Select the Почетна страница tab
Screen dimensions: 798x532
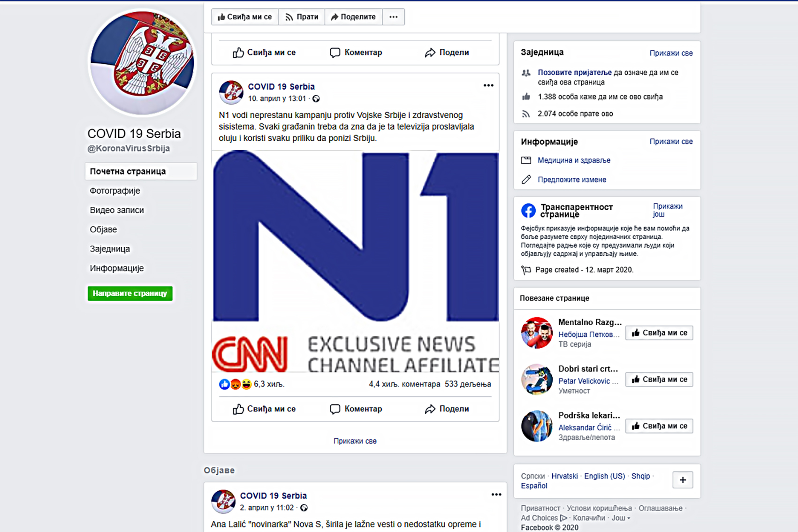point(128,171)
